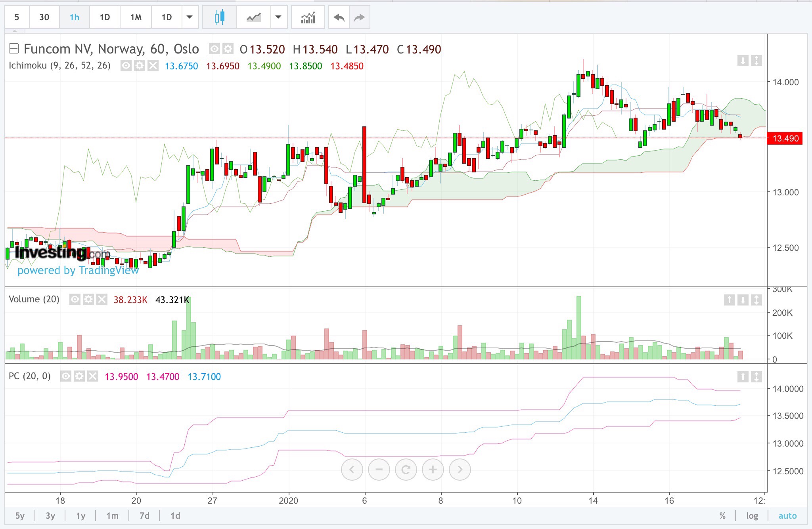Viewport: 812px width, 529px height.
Task: Set date range to 7d
Action: point(144,516)
